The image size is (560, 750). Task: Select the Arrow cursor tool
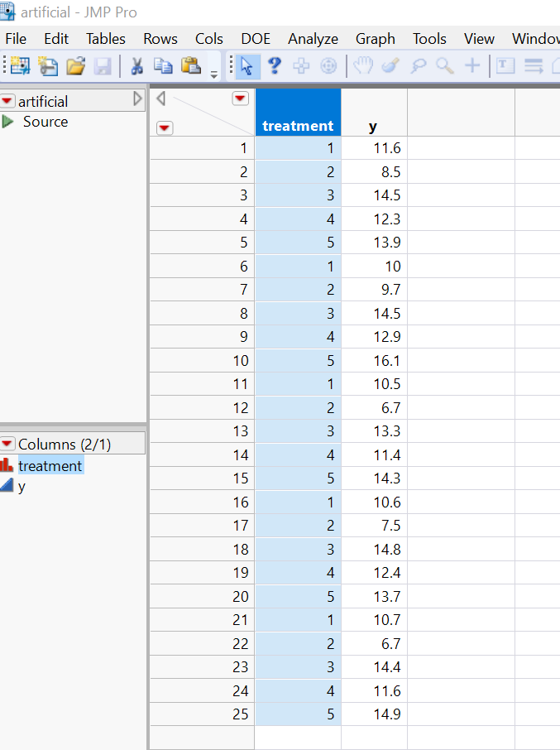[247, 66]
